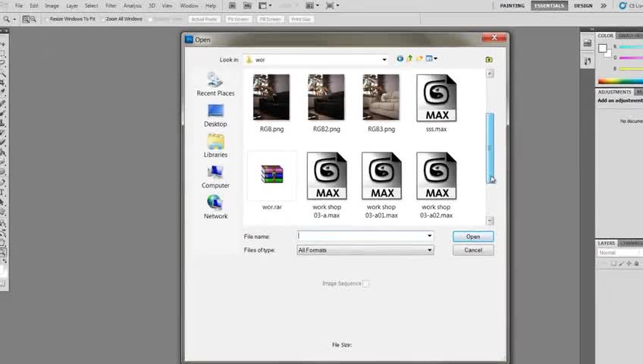Click the Zoom In mode icon
The width and height of the screenshot is (643, 364).
26,19
